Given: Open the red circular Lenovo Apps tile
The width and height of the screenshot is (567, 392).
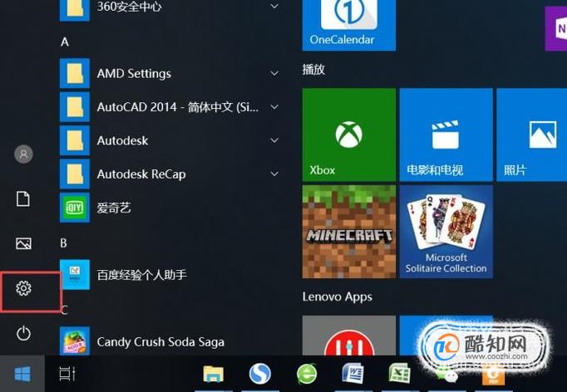Looking at the screenshot, I should coord(349,336).
